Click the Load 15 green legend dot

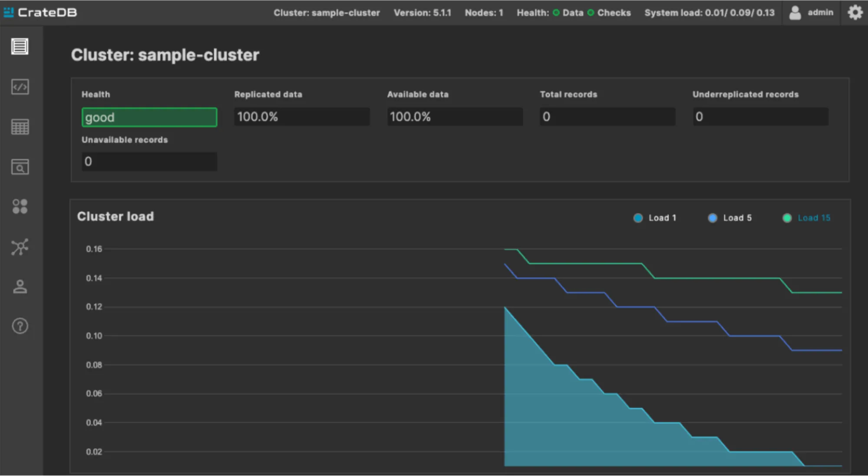click(x=787, y=218)
